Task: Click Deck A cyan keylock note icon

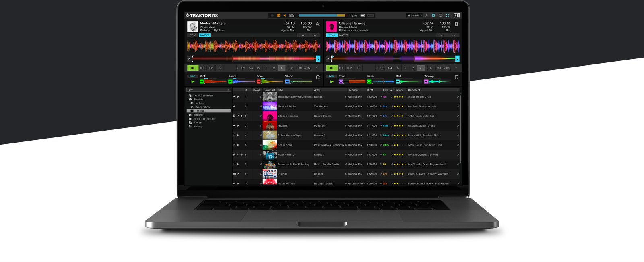Action: coord(318,59)
